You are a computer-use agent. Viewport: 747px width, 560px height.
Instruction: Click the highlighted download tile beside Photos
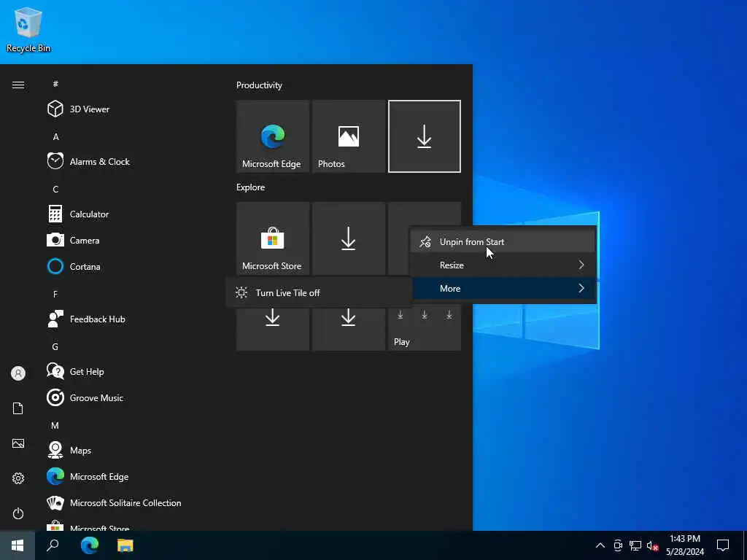(424, 136)
